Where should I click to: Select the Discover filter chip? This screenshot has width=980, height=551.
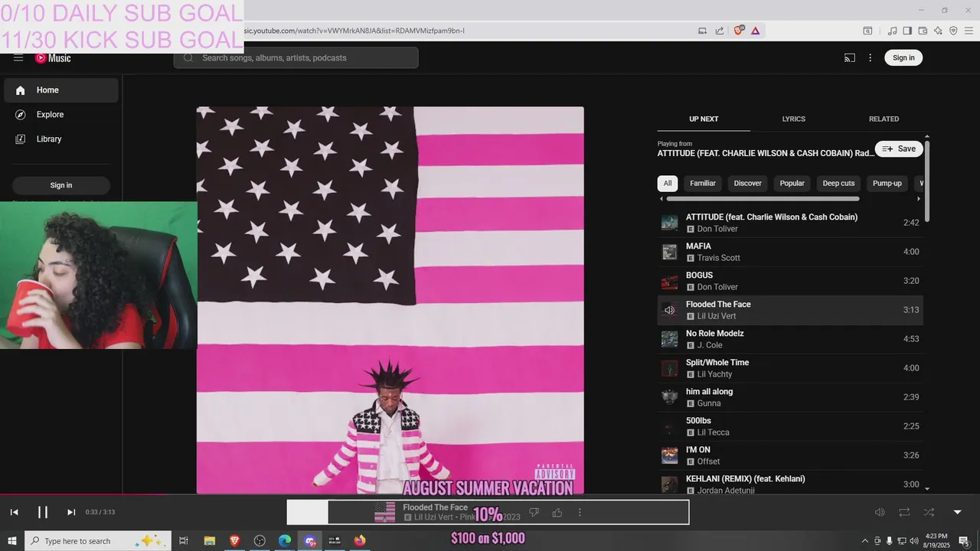pyautogui.click(x=748, y=184)
